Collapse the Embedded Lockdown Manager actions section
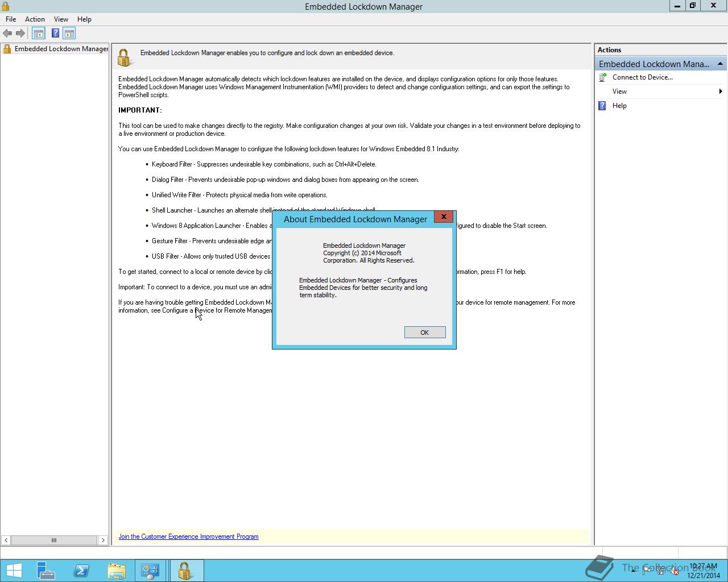The height and width of the screenshot is (582, 728). 720,64
